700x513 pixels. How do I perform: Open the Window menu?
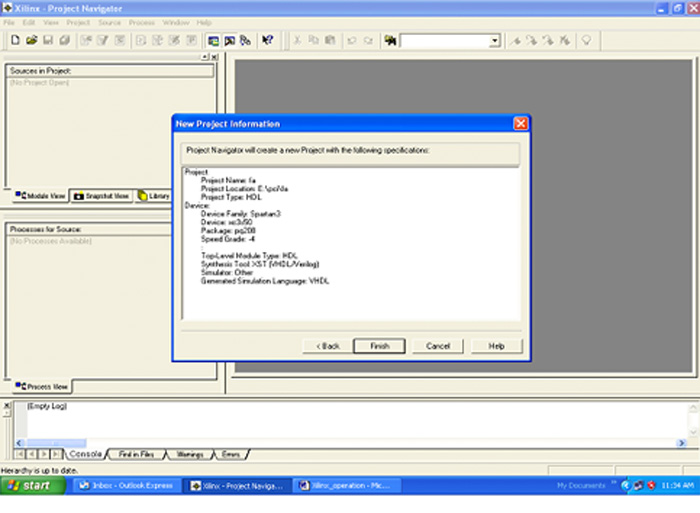coord(175,22)
